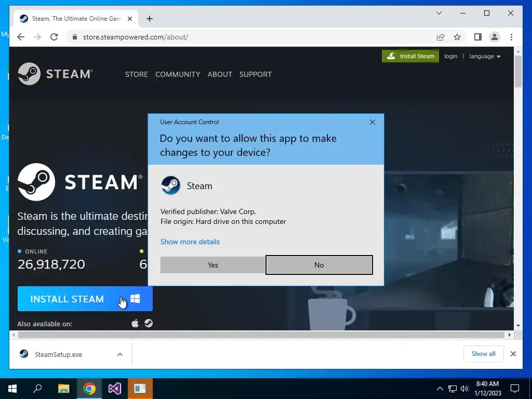Click the Steam app icon in UAC dialog
This screenshot has width=532, height=399.
click(x=170, y=185)
